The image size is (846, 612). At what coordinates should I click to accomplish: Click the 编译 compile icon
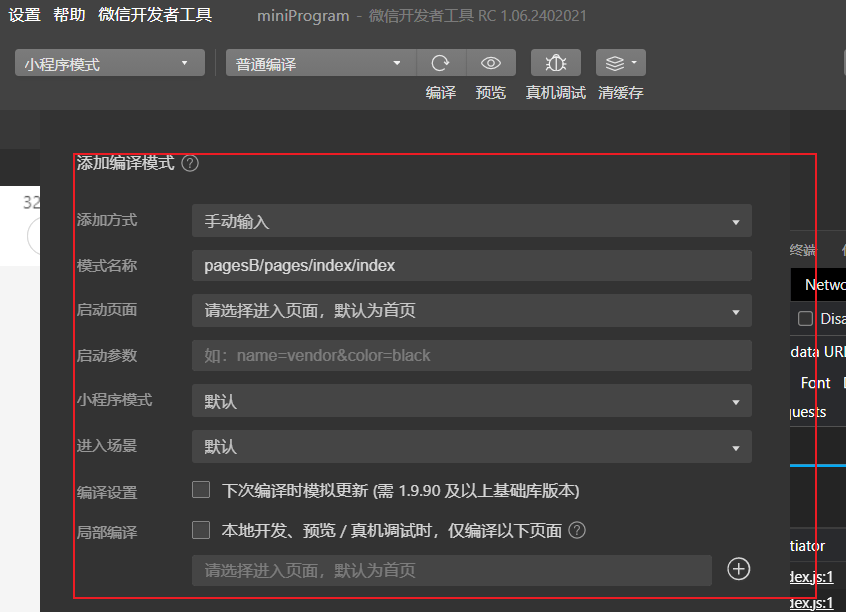(441, 62)
